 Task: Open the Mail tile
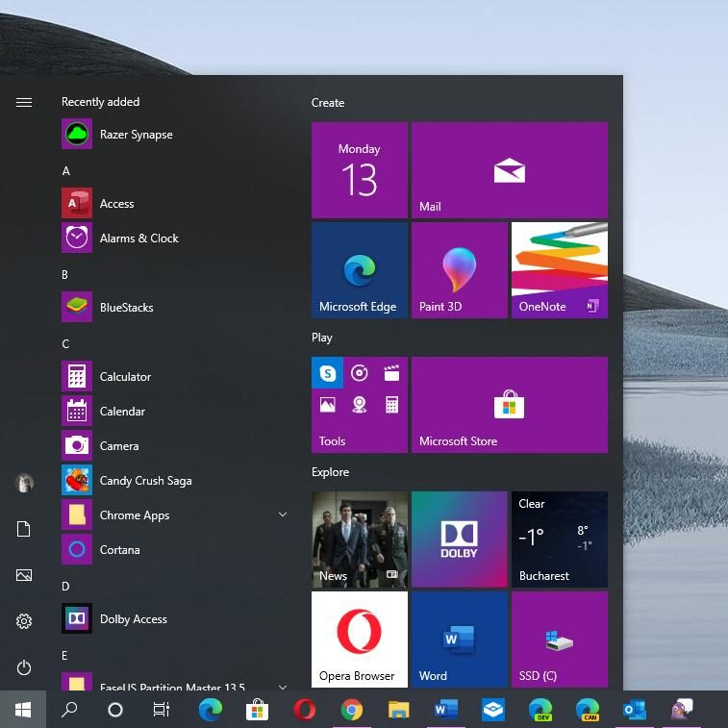tap(510, 170)
